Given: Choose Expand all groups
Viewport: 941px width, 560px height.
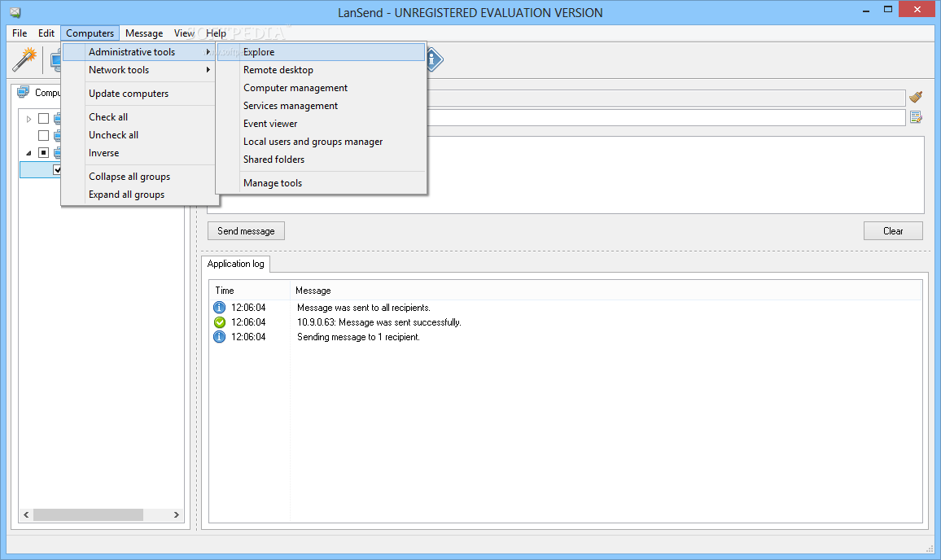Looking at the screenshot, I should coord(138,195).
